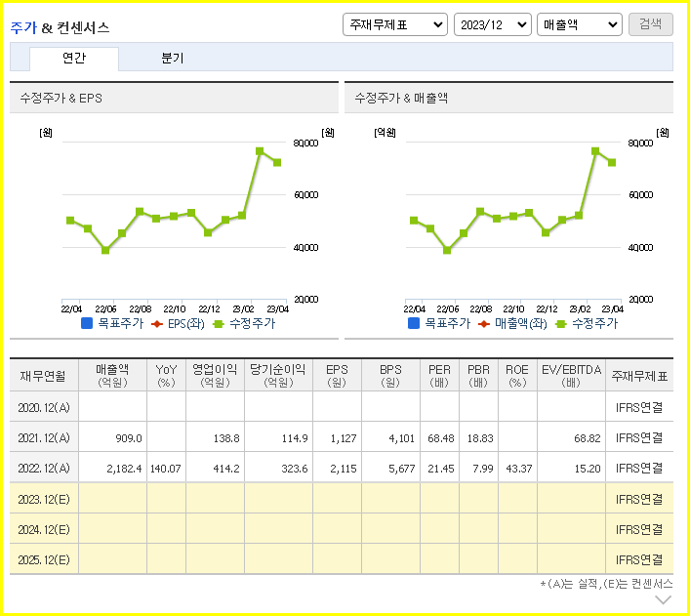Click PBR column header
Viewport: 690px width, 616px height.
(478, 376)
